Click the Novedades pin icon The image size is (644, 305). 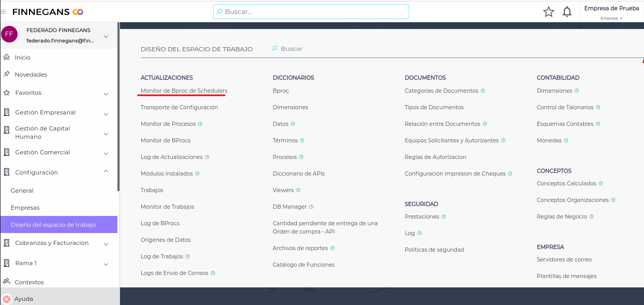click(6, 74)
